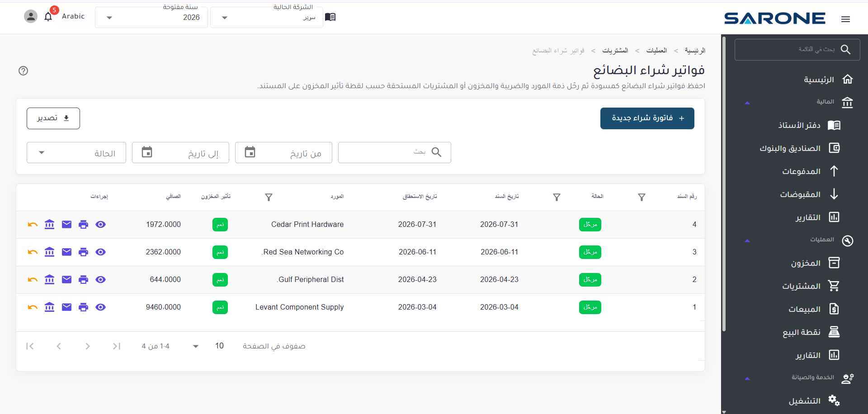
Task: Print the Cedar Print Hardware invoice
Action: [84, 225]
